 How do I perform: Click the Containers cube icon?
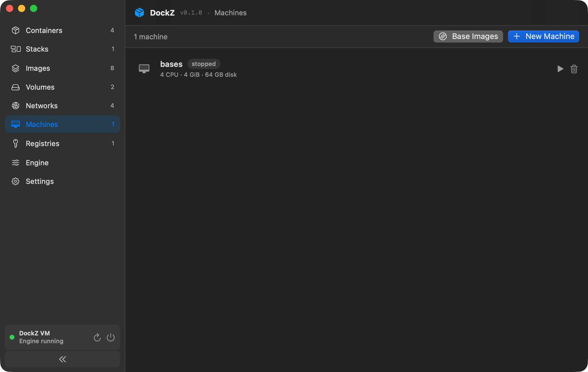[x=16, y=30]
